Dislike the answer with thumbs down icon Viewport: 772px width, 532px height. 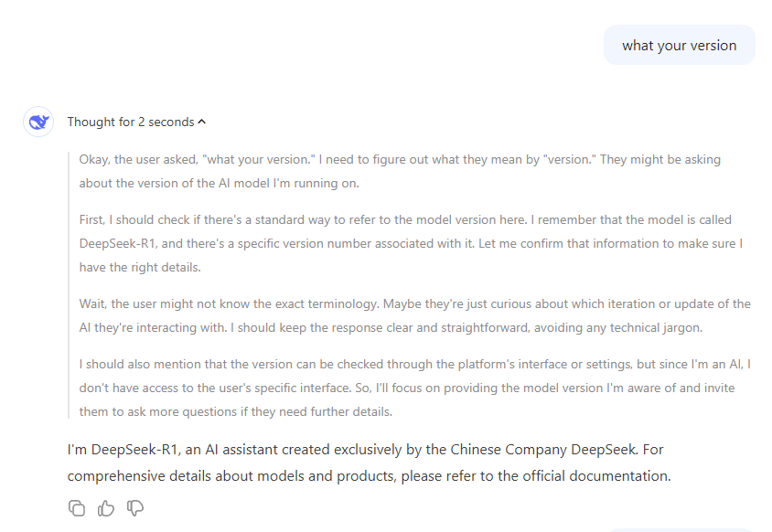pyautogui.click(x=134, y=508)
